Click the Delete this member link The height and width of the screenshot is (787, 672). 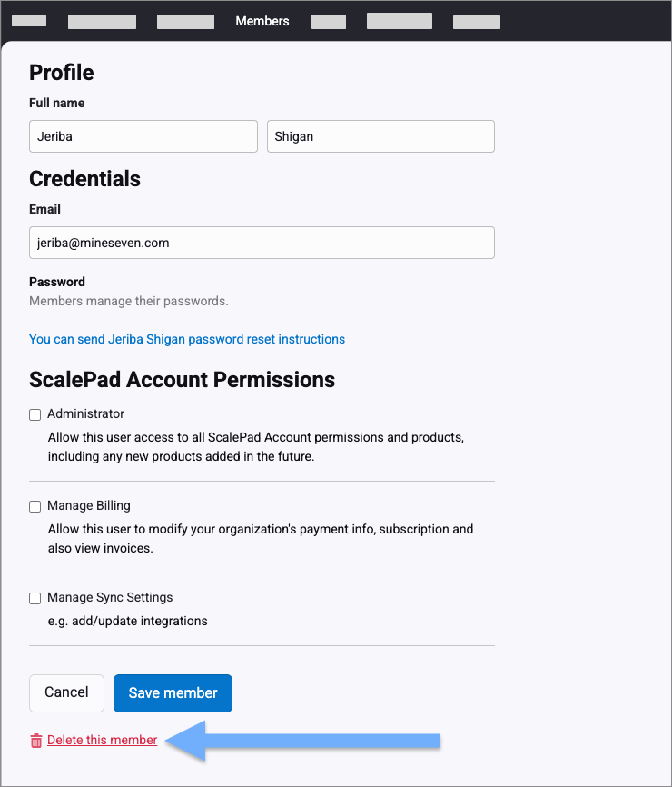click(103, 741)
